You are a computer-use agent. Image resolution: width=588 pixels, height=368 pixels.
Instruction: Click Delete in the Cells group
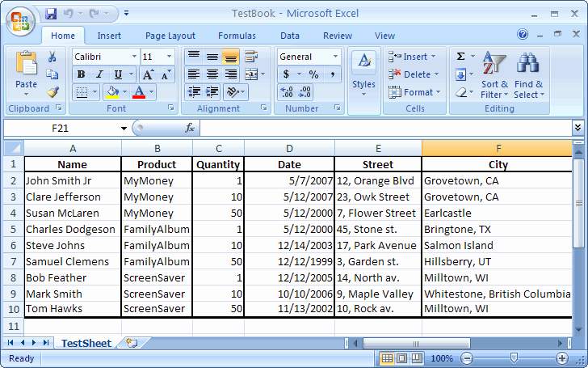(414, 74)
